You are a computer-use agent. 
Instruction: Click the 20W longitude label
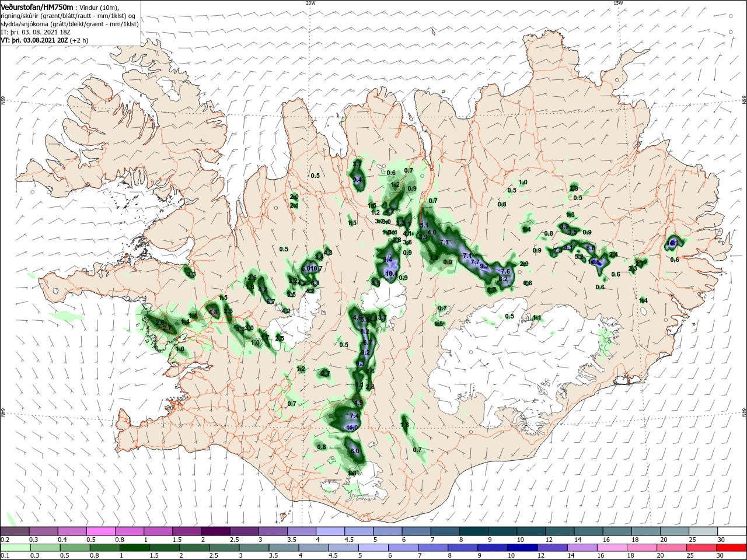pos(310,3)
